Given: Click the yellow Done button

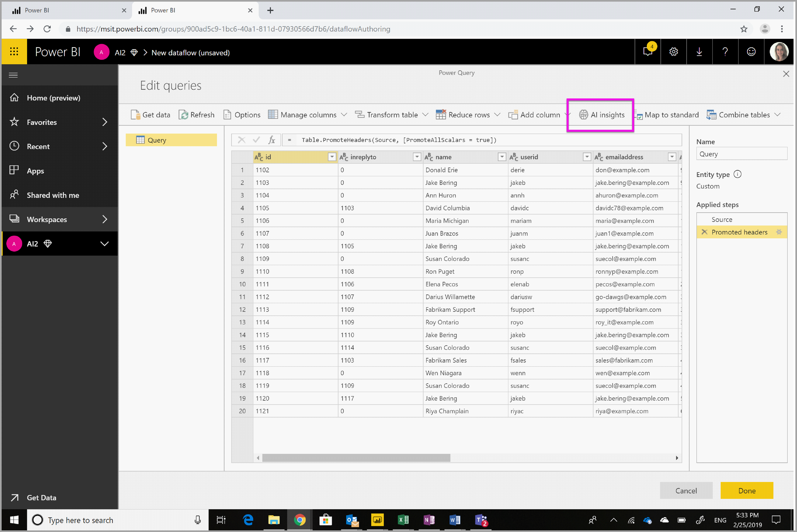Looking at the screenshot, I should point(747,490).
